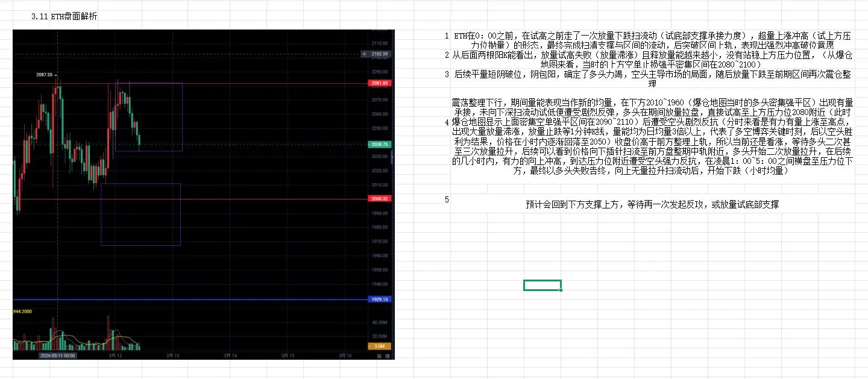This screenshot has width=868, height=379.
Task: Select the paragraph starting "后续平量短阴破位"
Action: click(652, 79)
